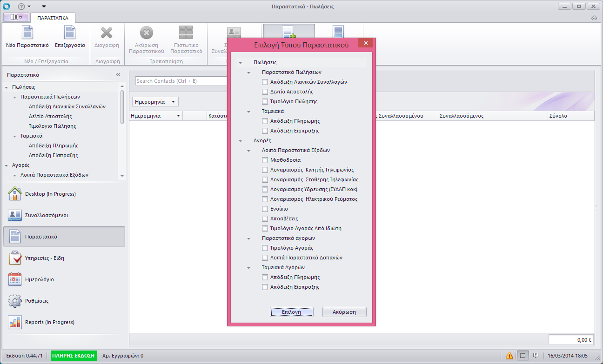603x364 pixels.
Task: Select Τιμολόγιο Πώλησης in sidebar tree
Action: [x=52, y=126]
